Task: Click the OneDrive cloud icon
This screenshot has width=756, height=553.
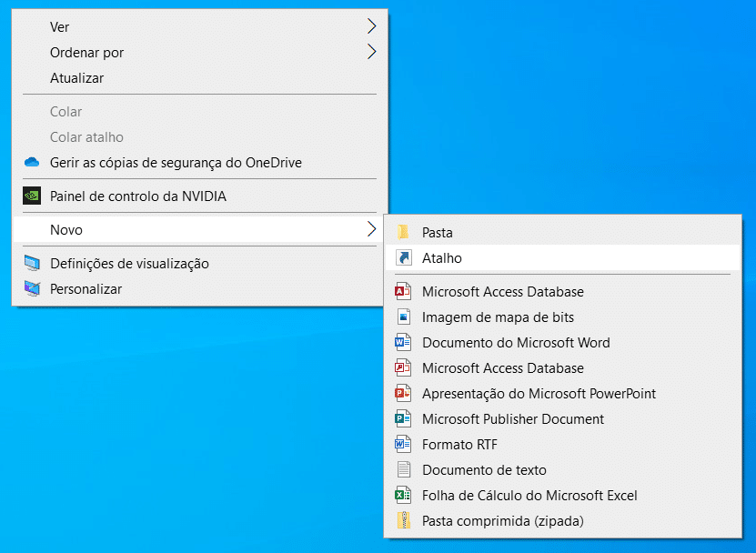Action: 32,163
